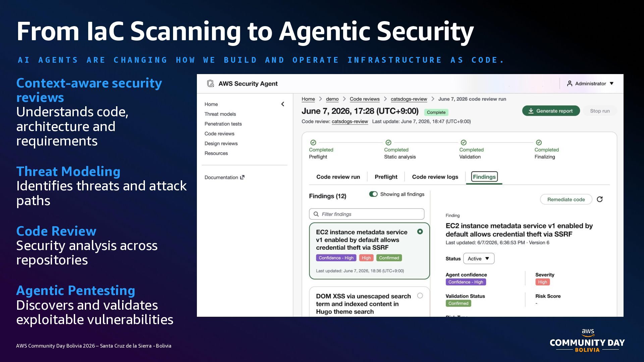Screen dimensions: 644x362
Task: Click the Static analysis completed checkmark icon
Action: pyautogui.click(x=388, y=142)
